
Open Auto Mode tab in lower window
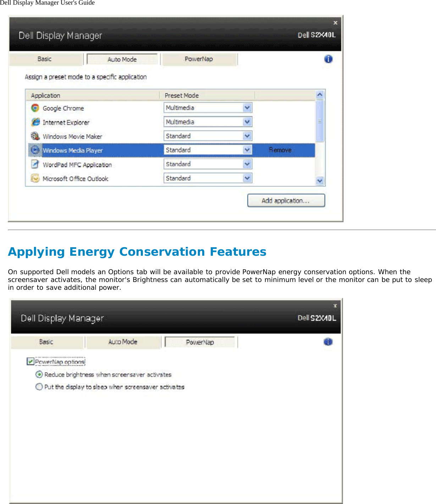[x=123, y=342]
